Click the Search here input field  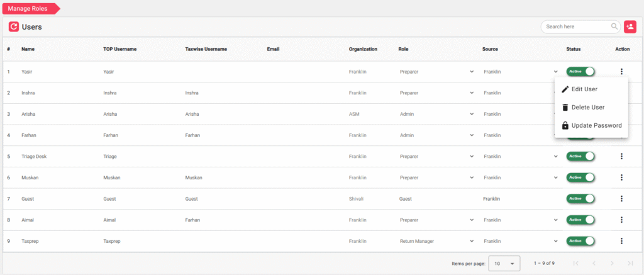pos(576,27)
